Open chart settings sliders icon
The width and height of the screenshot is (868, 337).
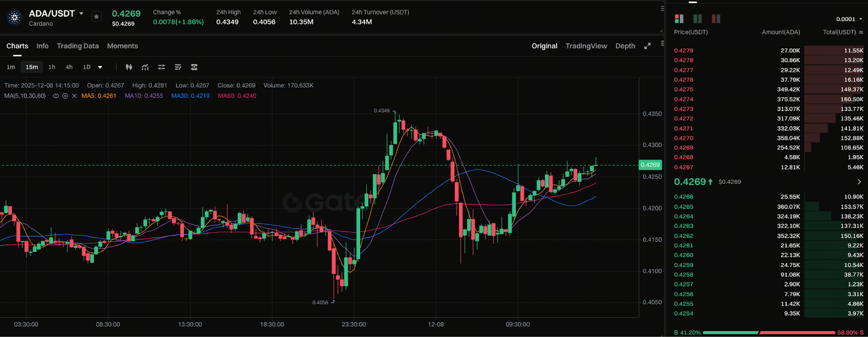click(x=162, y=67)
